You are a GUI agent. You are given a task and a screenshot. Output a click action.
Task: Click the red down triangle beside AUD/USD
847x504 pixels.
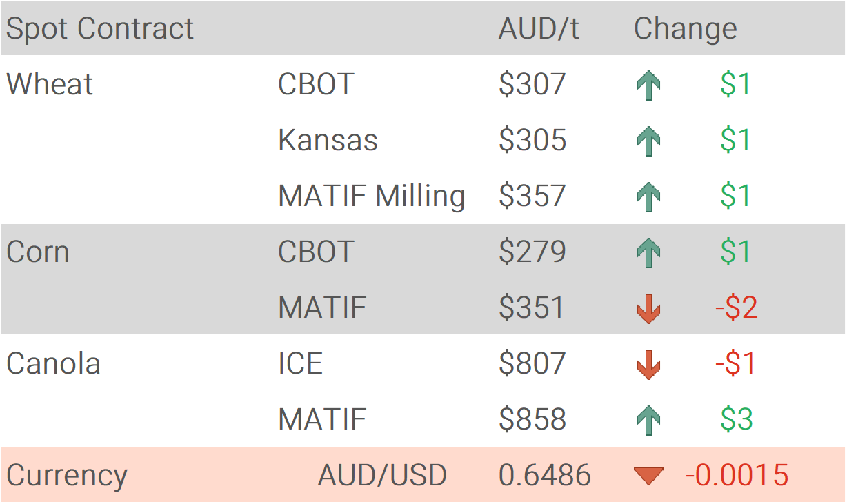(648, 476)
